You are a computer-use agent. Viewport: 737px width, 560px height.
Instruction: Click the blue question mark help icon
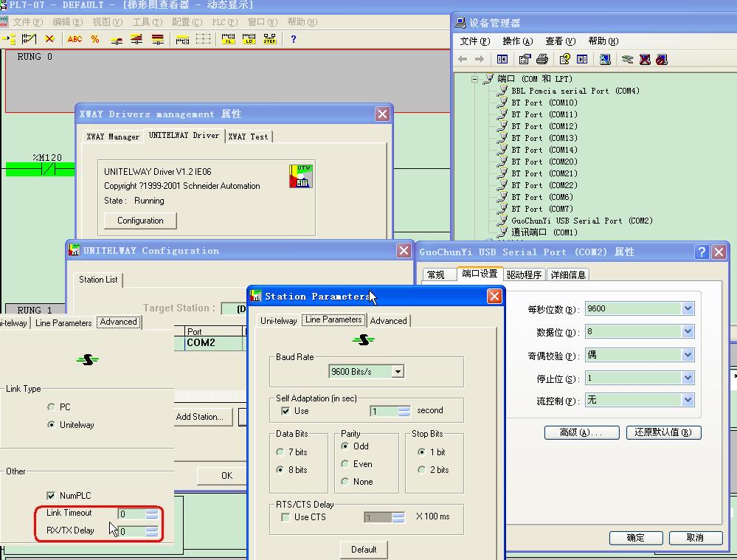point(293,39)
